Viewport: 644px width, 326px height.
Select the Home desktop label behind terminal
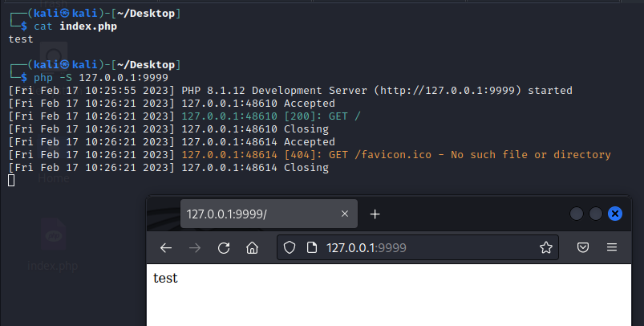coord(54,178)
